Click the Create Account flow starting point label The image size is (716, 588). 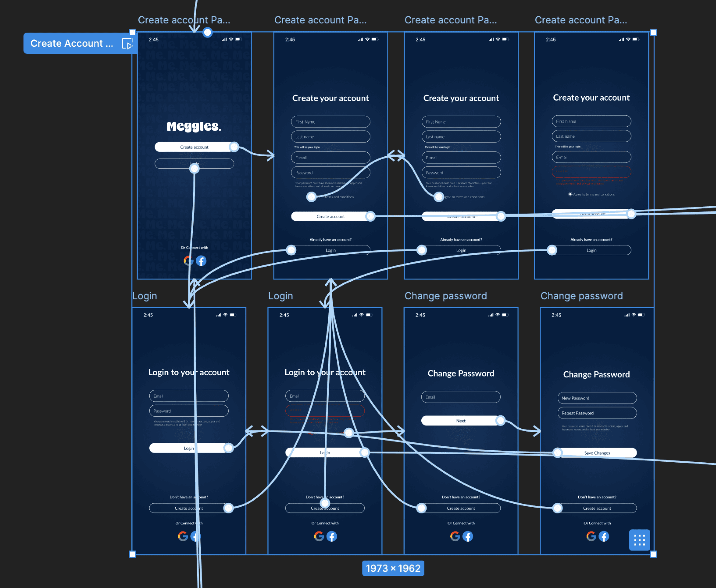pyautogui.click(x=72, y=43)
